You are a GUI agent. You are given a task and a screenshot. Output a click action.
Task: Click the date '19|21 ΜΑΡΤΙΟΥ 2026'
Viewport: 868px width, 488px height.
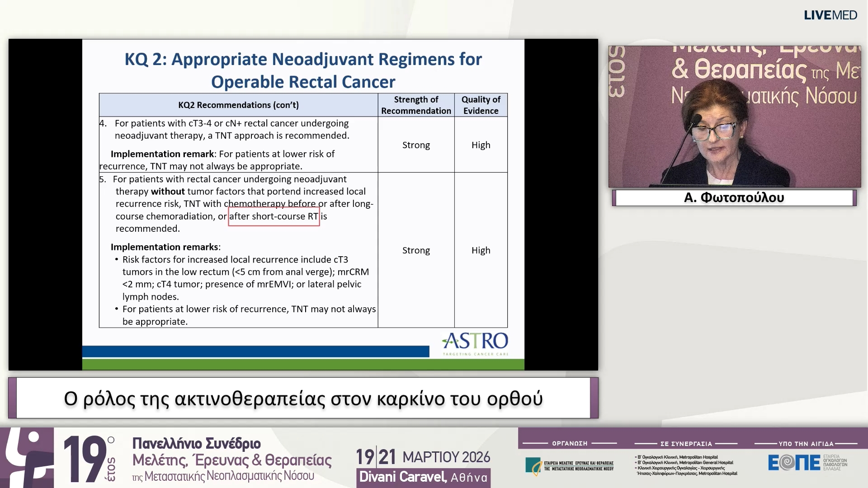point(423,457)
